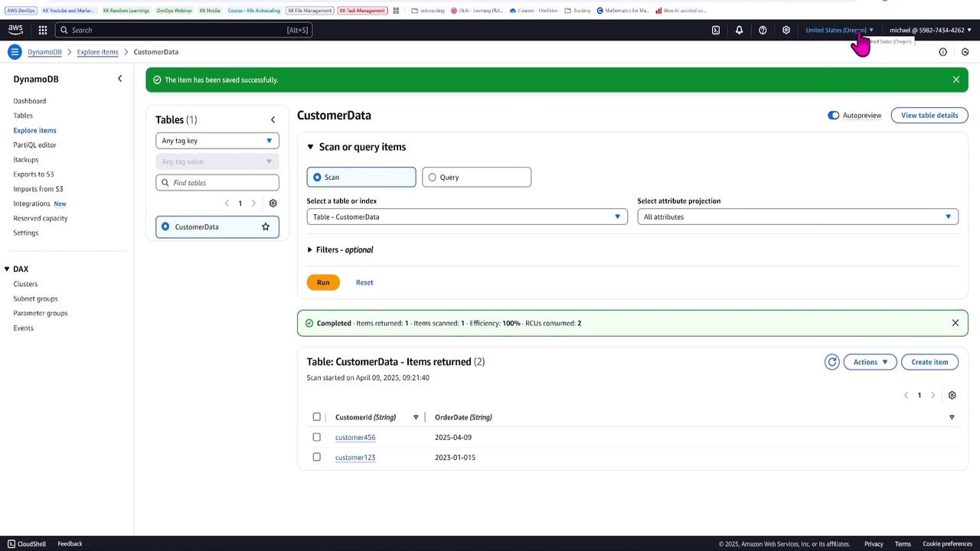Check the customer456 row checkbox

(316, 437)
